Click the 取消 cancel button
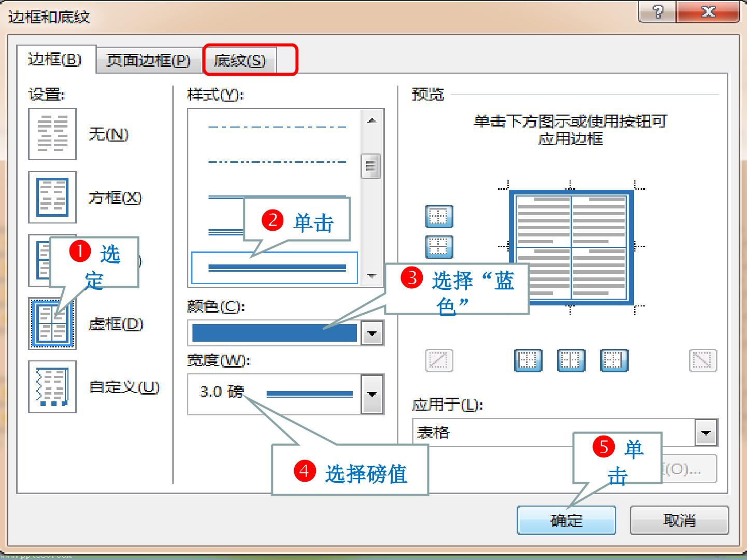This screenshot has width=747, height=560. pyautogui.click(x=680, y=520)
